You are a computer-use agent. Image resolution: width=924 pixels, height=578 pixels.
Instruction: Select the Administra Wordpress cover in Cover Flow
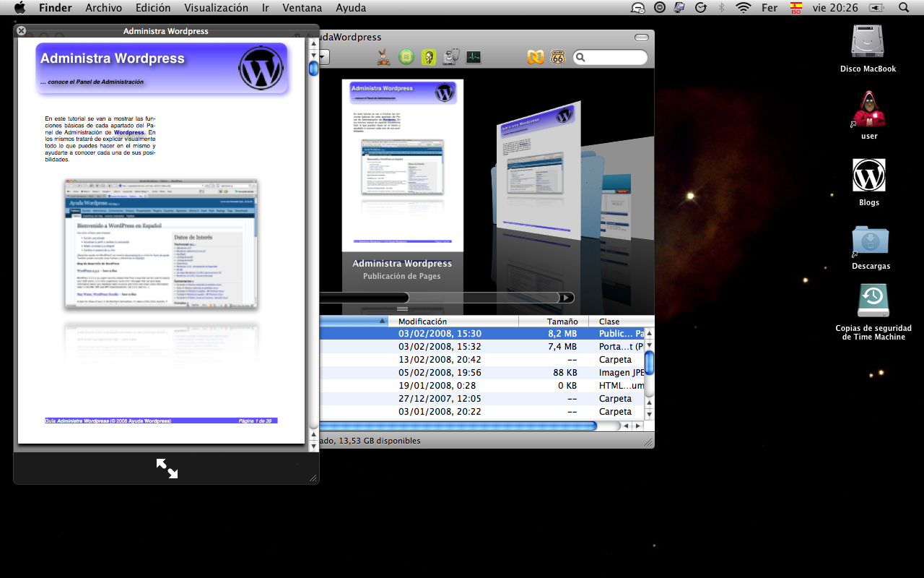pos(403,165)
